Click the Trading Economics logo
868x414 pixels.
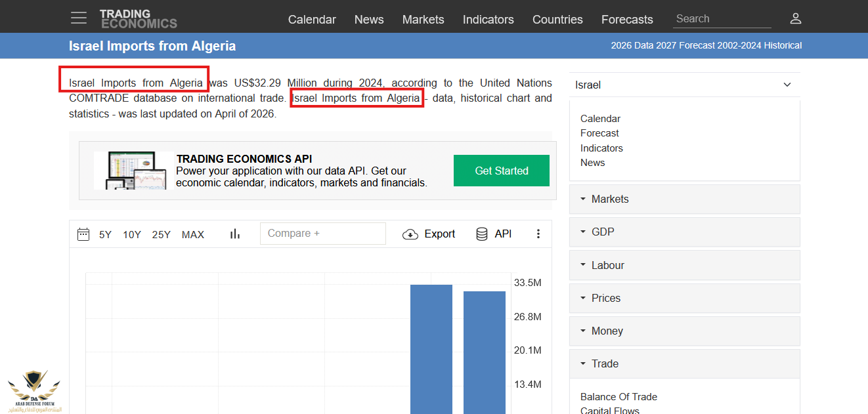pos(138,18)
